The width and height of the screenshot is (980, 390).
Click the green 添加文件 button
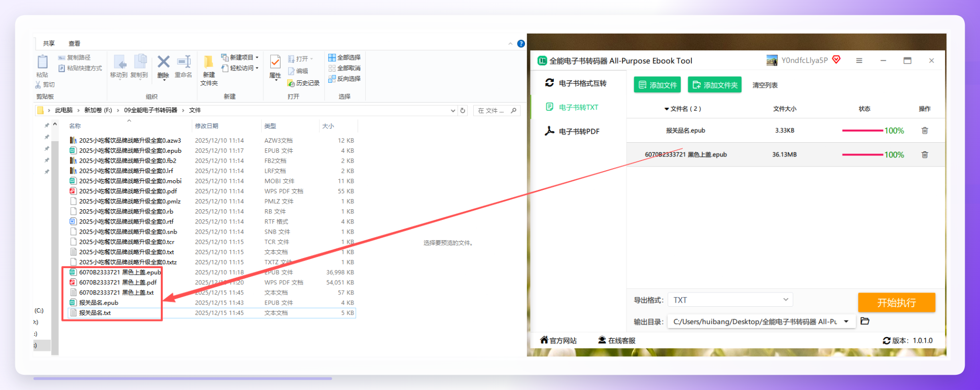657,85
